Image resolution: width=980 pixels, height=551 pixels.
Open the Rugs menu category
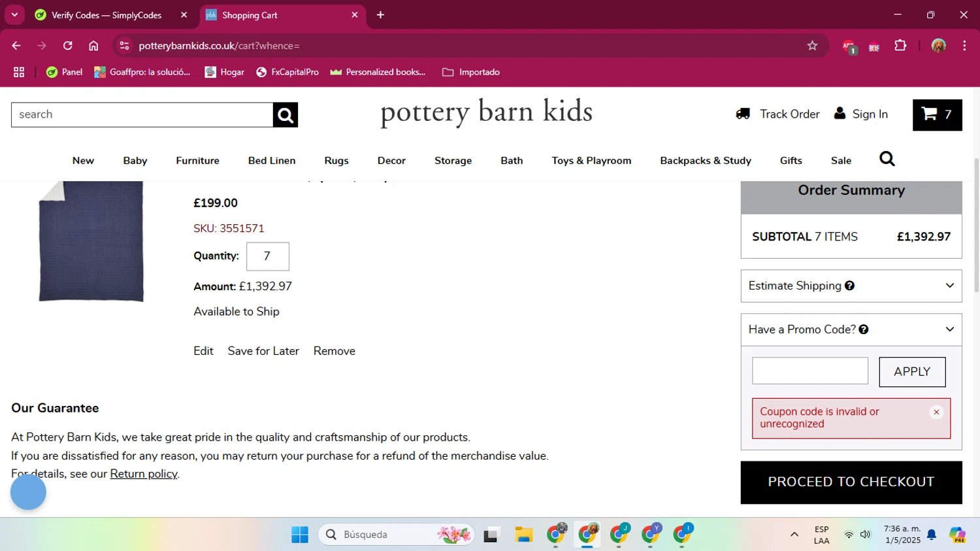pyautogui.click(x=336, y=161)
